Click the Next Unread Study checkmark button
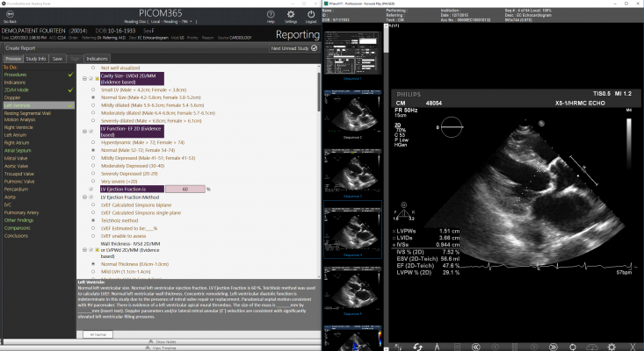644x351 pixels. (x=312, y=47)
